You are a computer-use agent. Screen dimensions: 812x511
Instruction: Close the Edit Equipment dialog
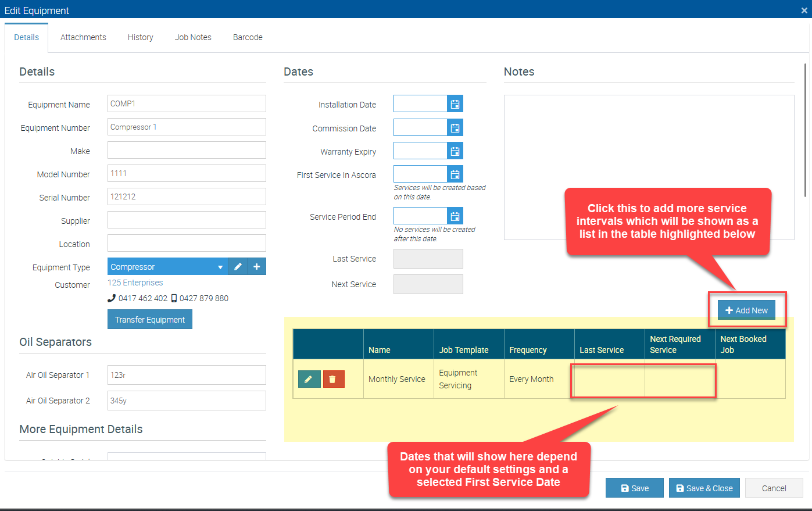804,10
